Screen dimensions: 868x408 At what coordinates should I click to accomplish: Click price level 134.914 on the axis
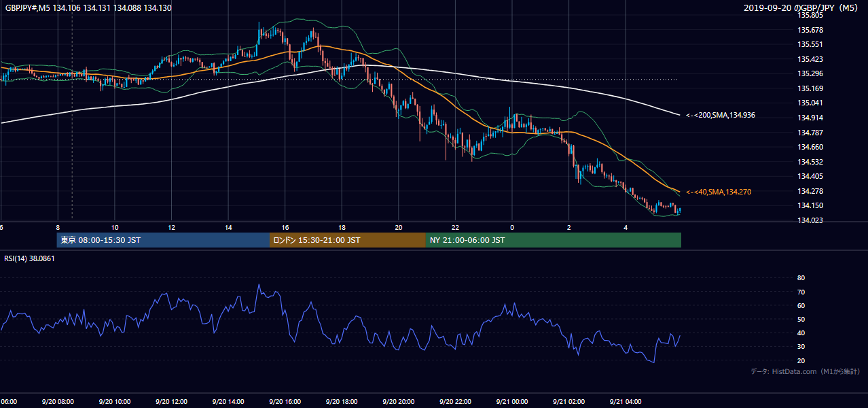coord(810,118)
